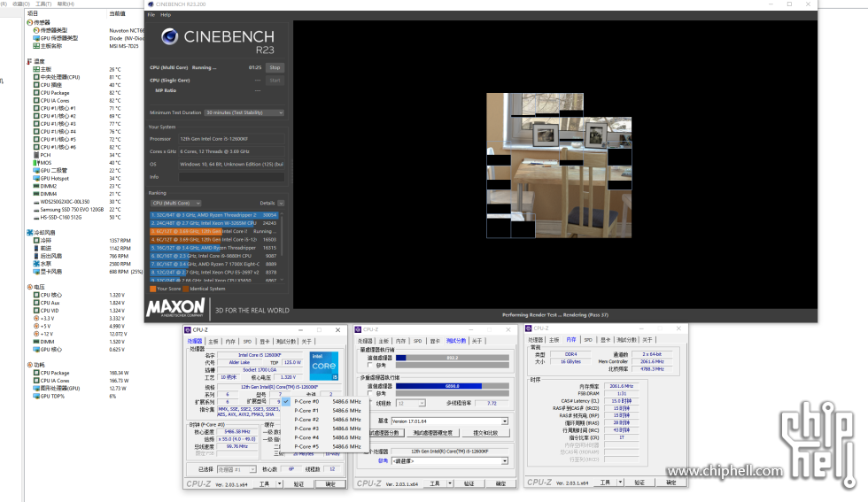Click the 图形处理器(GPU) power icon
Image resolution: width=868 pixels, height=502 pixels.
point(36,389)
